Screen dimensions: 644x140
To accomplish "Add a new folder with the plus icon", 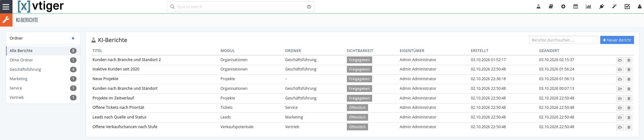I will tap(73, 38).
